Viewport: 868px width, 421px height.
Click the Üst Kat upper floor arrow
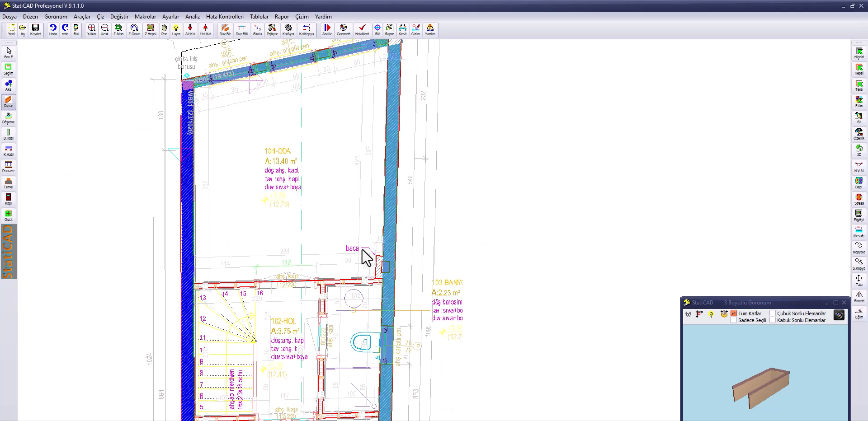[x=205, y=29]
